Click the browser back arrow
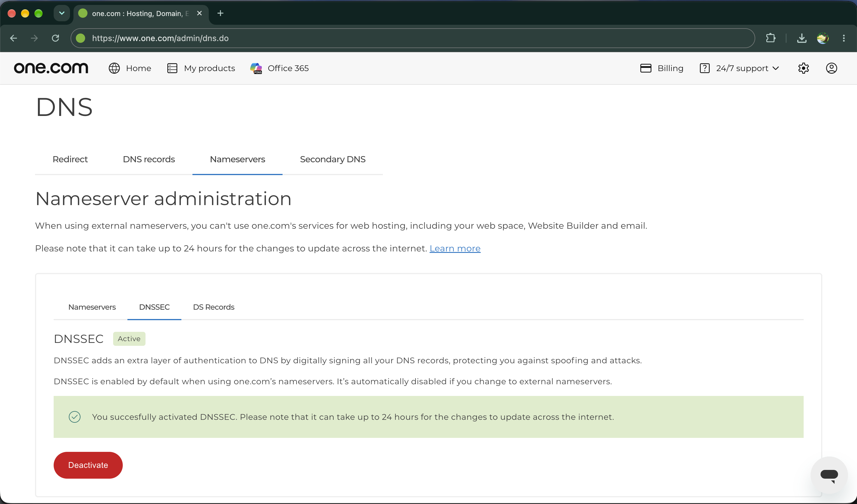 (14, 38)
